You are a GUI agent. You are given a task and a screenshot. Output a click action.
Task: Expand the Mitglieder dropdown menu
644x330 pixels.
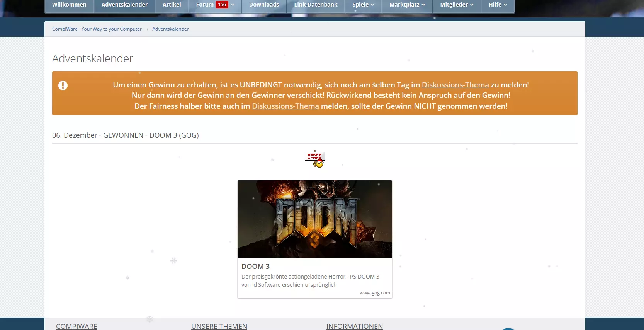[x=457, y=5]
